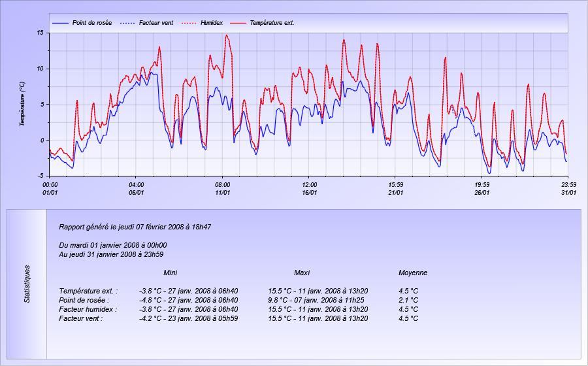
Task: Click the Rapport généré date line
Action: click(x=135, y=227)
